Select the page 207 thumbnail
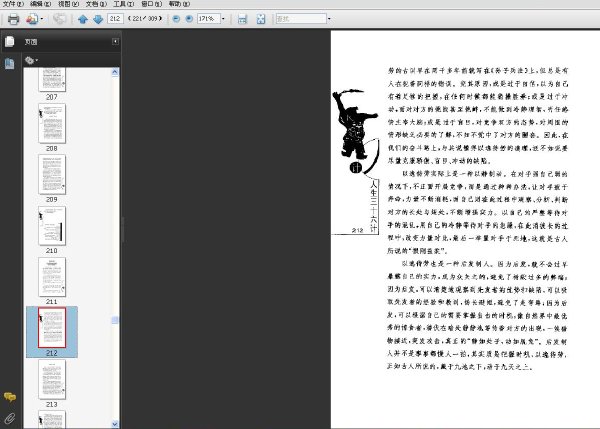 [52, 80]
